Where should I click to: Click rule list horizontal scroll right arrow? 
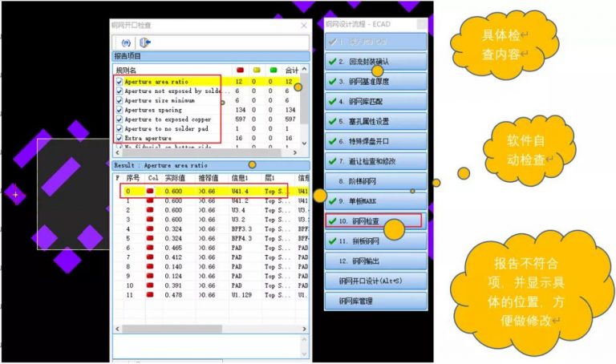tap(295, 152)
